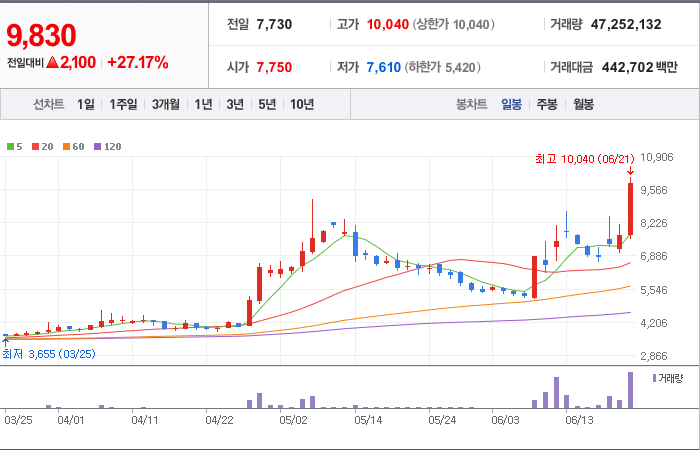Click the 거래량 value 47,252,132

click(x=626, y=24)
